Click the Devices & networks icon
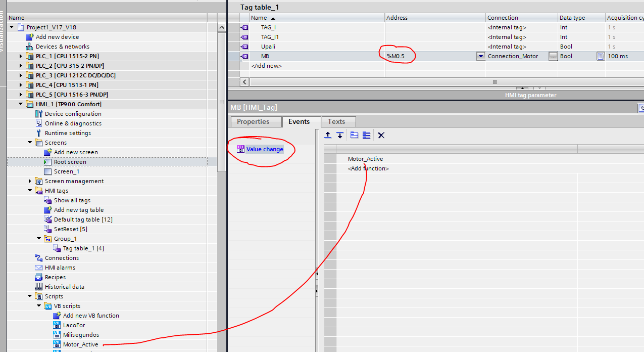Image resolution: width=644 pixels, height=352 pixels. pos(30,47)
